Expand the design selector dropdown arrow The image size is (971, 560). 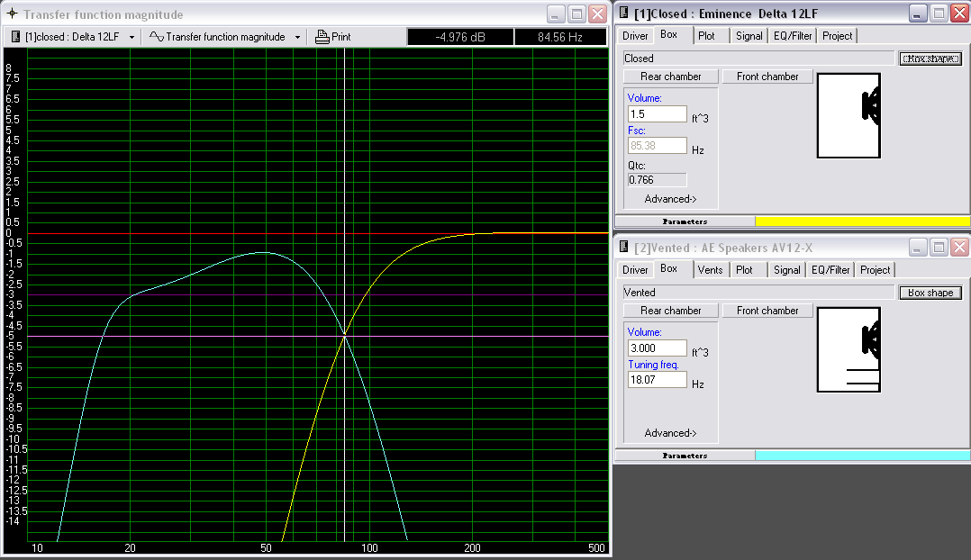coord(132,37)
